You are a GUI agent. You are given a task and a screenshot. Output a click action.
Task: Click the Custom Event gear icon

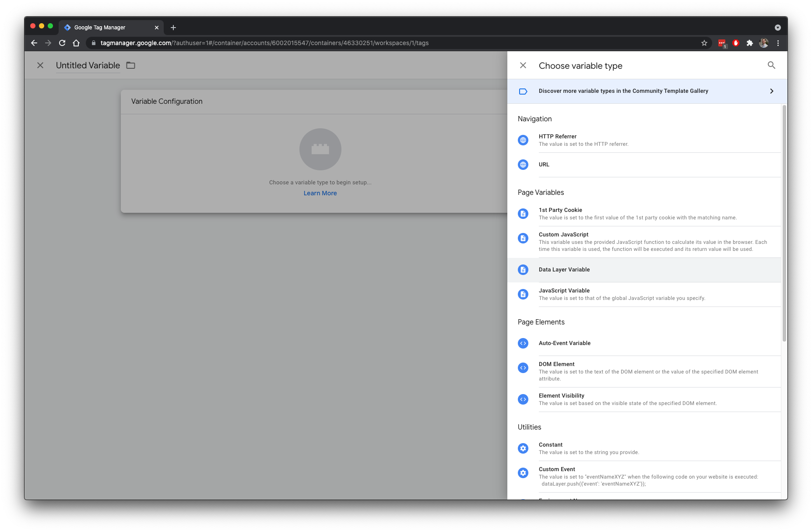click(x=523, y=473)
